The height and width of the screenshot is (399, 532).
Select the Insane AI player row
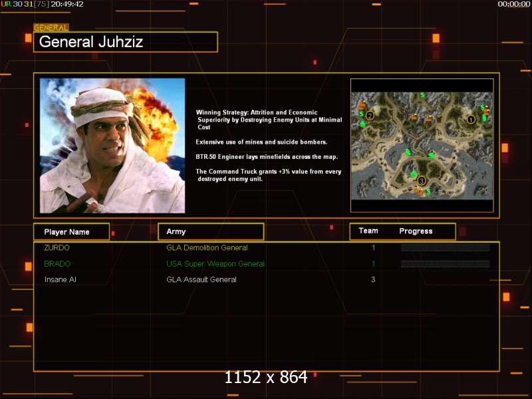pos(267,279)
